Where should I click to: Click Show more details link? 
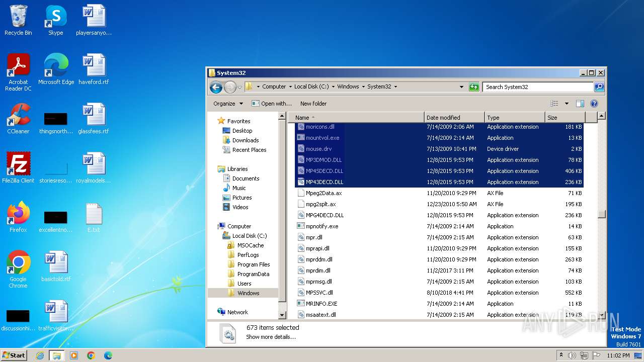point(271,337)
